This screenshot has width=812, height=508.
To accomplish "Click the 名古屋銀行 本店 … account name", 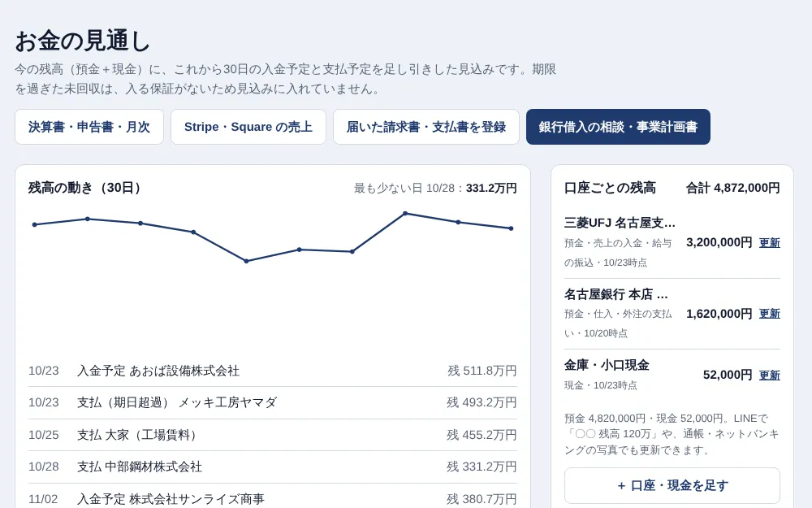I will [616, 294].
